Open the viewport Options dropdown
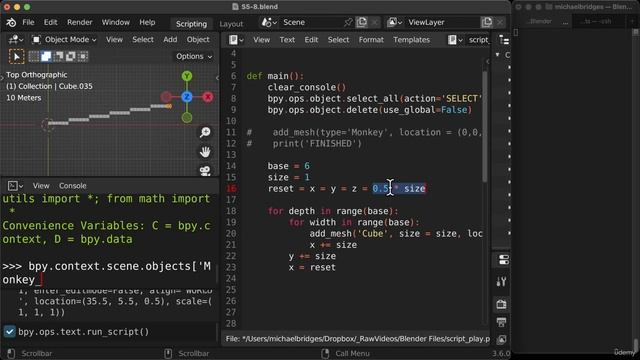This screenshot has height=360, width=640. [x=194, y=56]
